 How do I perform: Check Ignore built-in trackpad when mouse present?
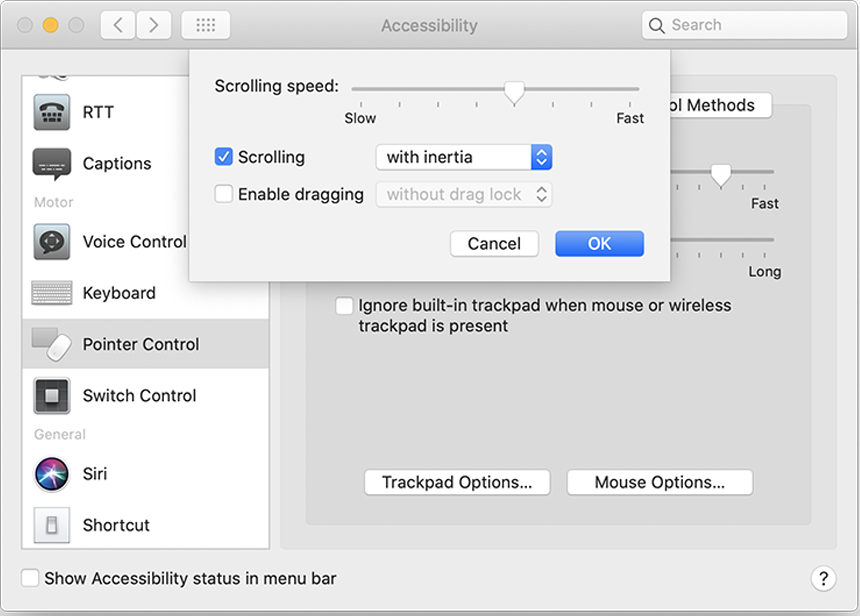click(344, 306)
